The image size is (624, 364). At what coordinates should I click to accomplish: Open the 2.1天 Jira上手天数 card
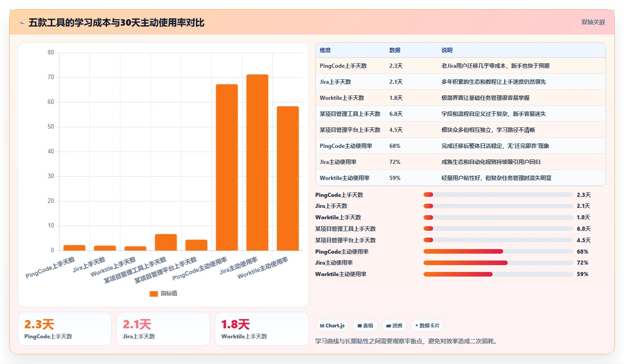tap(163, 329)
